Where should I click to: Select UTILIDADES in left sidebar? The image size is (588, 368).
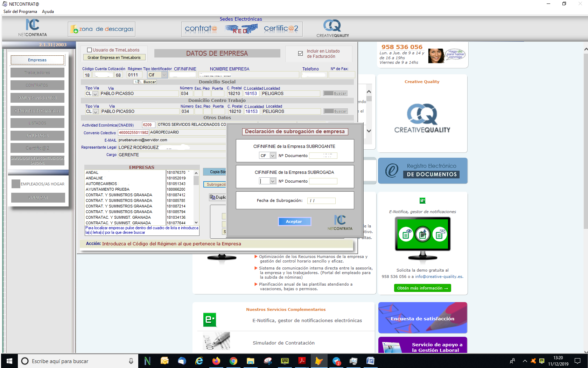tap(37, 136)
